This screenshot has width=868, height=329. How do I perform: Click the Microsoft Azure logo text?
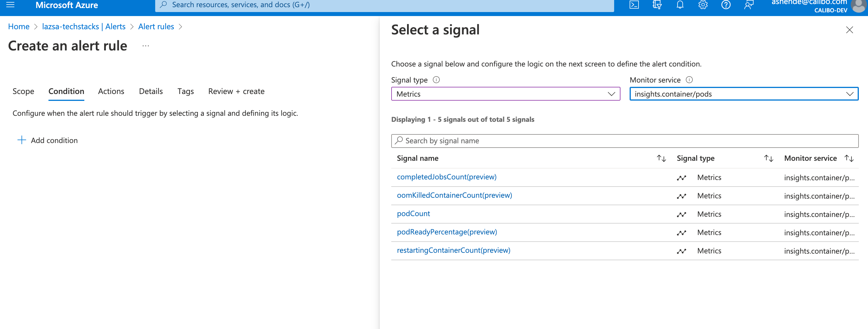[x=67, y=5]
